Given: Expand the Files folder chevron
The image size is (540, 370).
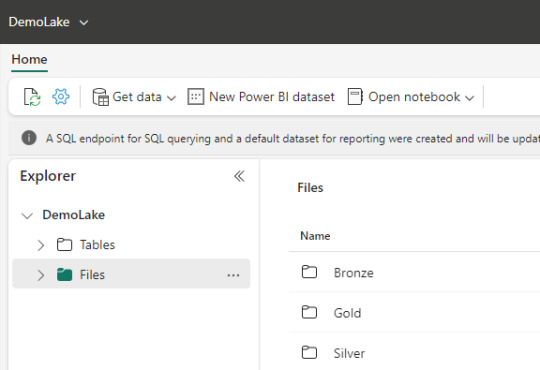Looking at the screenshot, I should point(41,275).
